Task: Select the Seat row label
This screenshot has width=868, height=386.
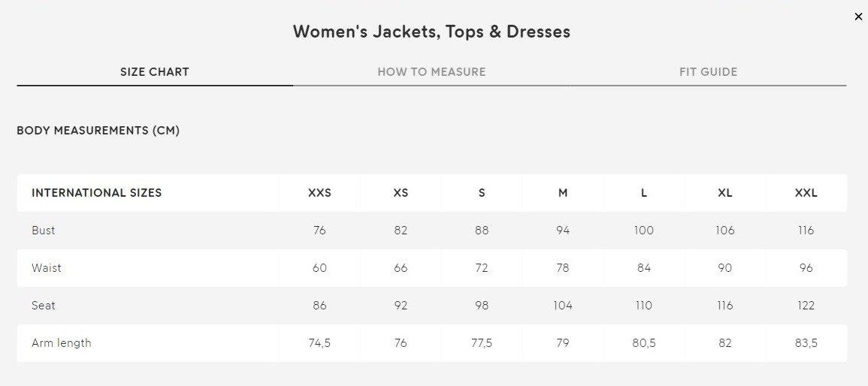Action: pos(43,305)
